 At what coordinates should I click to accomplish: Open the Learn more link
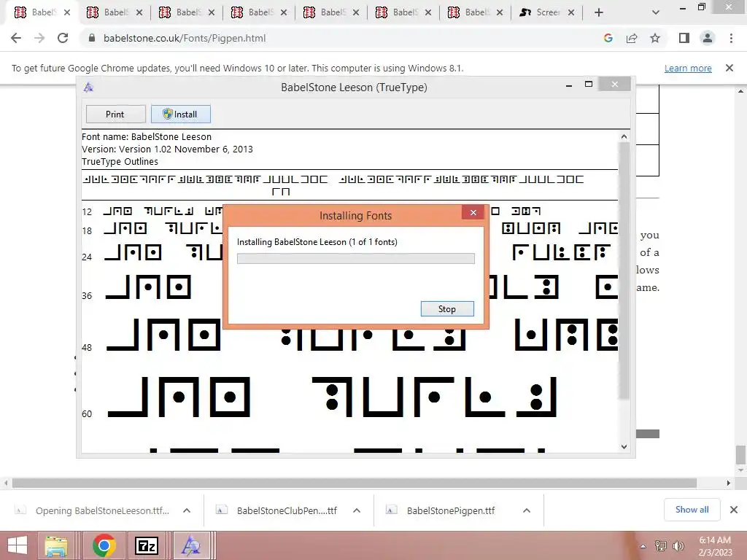click(688, 68)
